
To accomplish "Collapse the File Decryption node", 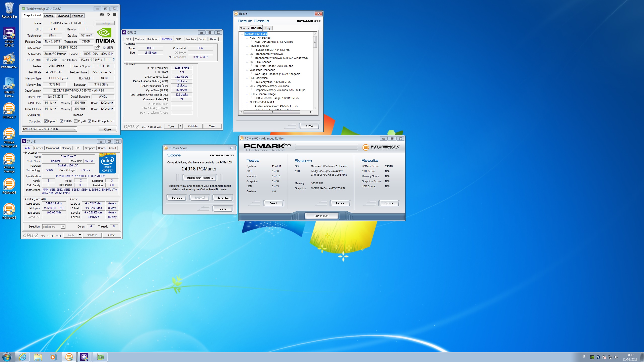I will tap(247, 78).
